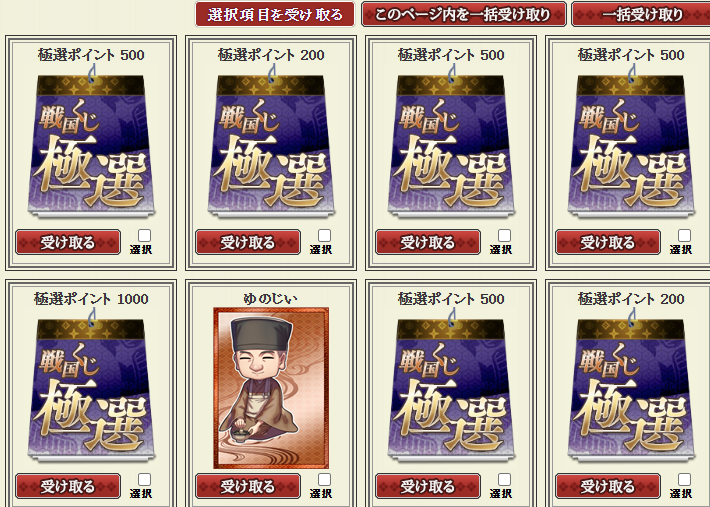
Task: Click the 一括受け取り button
Action: pyautogui.click(x=641, y=14)
